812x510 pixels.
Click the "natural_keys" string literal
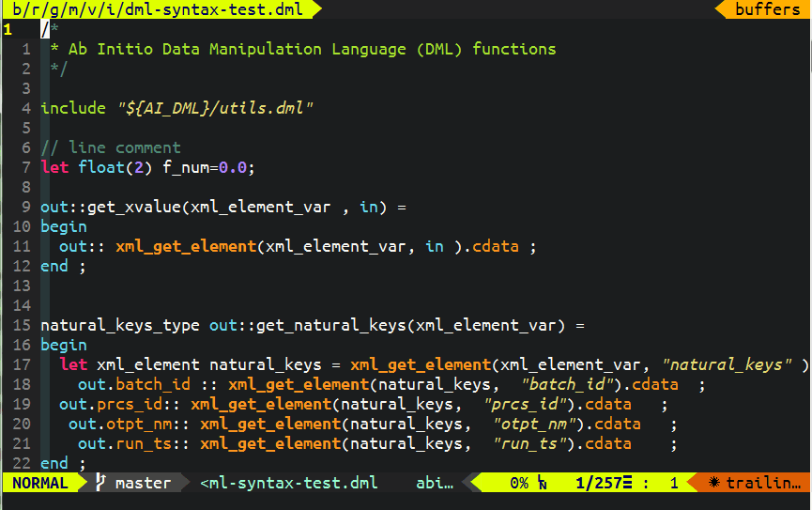click(x=728, y=364)
